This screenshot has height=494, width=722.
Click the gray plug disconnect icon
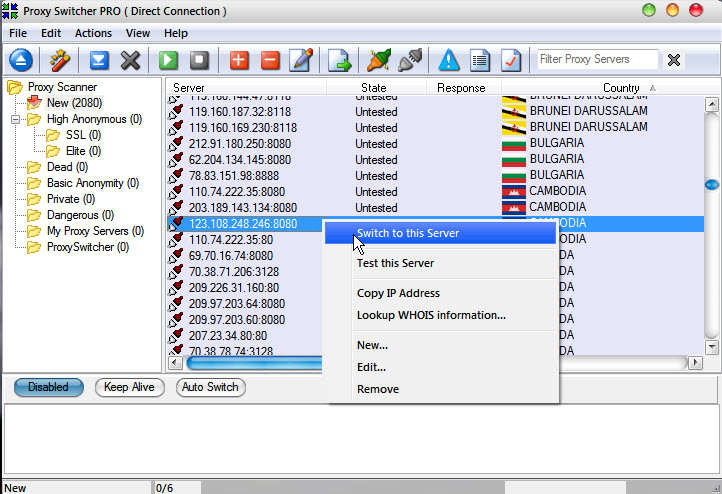(x=410, y=60)
